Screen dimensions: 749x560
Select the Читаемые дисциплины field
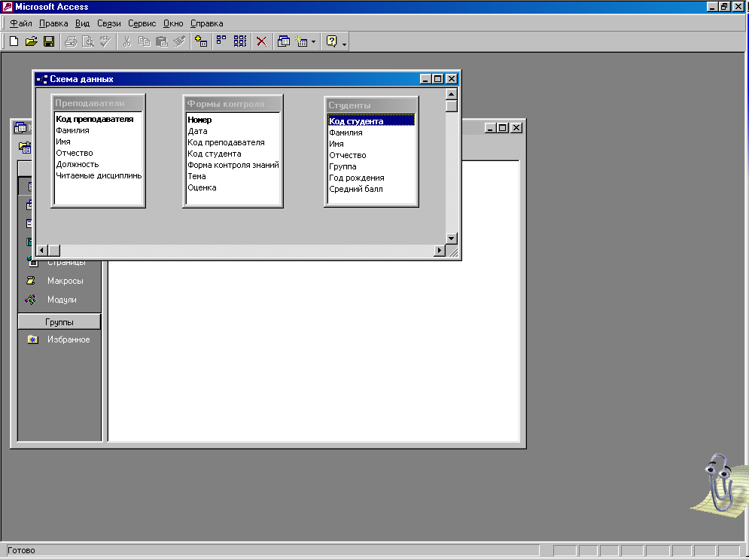99,175
